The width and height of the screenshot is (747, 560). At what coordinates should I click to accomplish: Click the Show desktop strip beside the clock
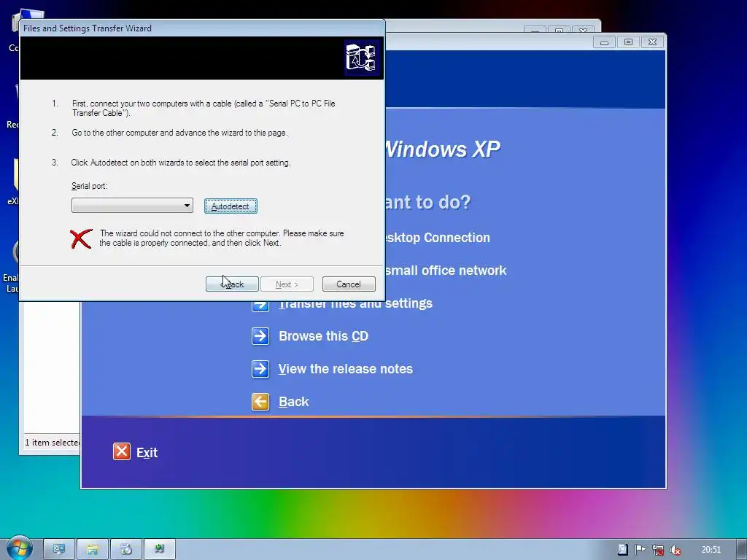pyautogui.click(x=742, y=550)
